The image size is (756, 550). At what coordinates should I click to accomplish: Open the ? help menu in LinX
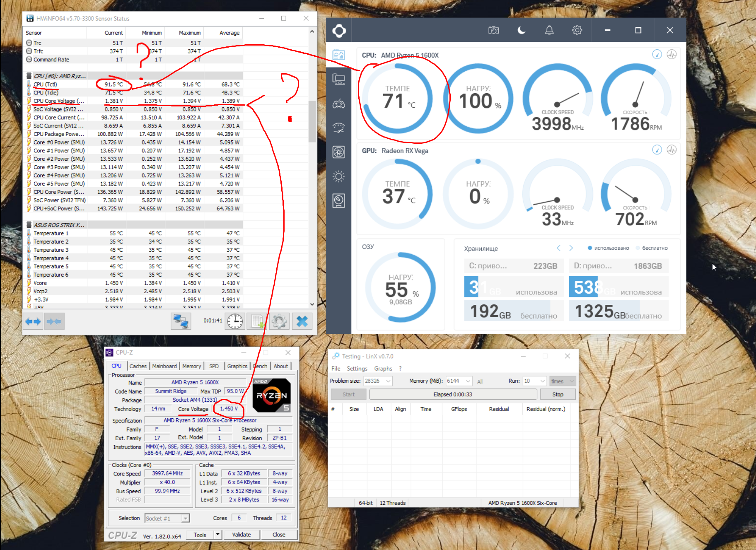point(400,369)
